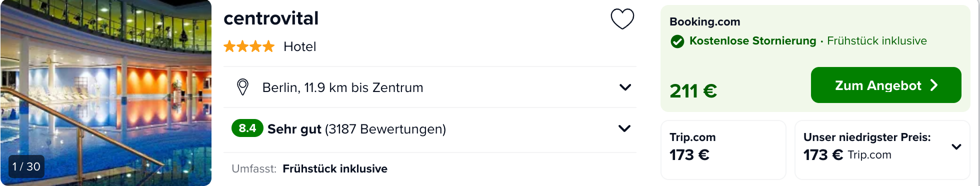The image size is (980, 186).
Task: Click the four-star hotel rating
Action: (249, 46)
